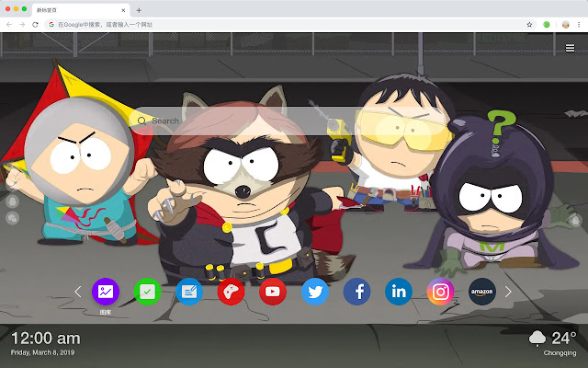Open the Facebook shortcut
Screen dimensions: 588x368
tap(356, 292)
